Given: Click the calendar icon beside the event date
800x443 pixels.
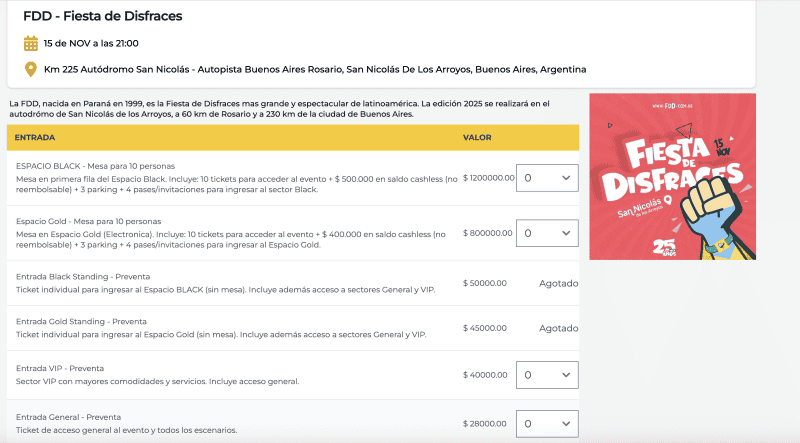Looking at the screenshot, I should 31,43.
